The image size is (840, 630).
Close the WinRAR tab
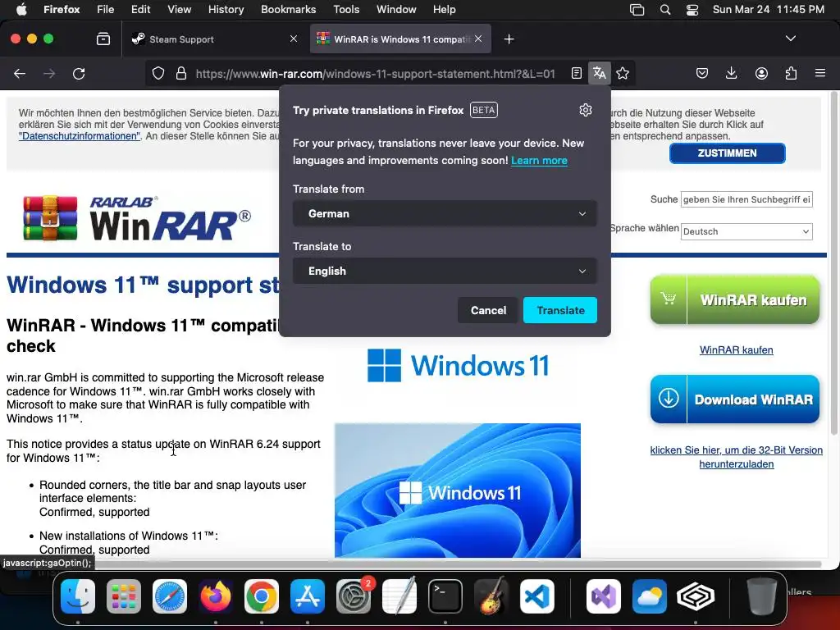[478, 39]
